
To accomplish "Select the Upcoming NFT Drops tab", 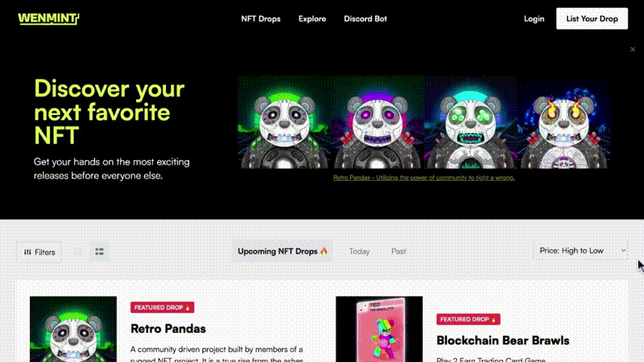I will click(x=283, y=251).
